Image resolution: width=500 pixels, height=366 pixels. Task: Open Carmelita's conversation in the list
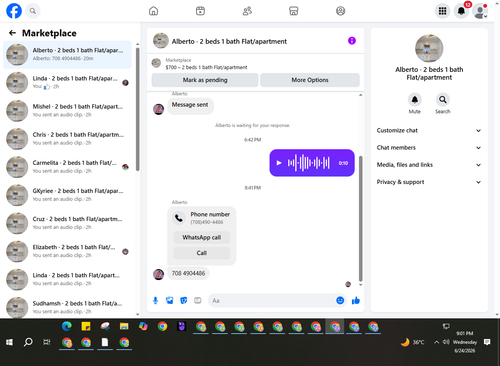coord(68,167)
